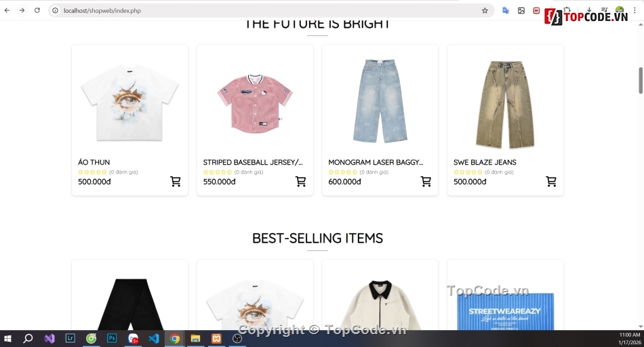Add SWE Blaze Jeans to cart
Viewport: 644px width, 347px height.
point(551,181)
